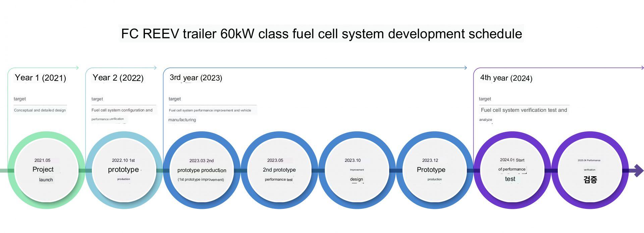Click the FC REEV trailer schedule title

(x=321, y=34)
